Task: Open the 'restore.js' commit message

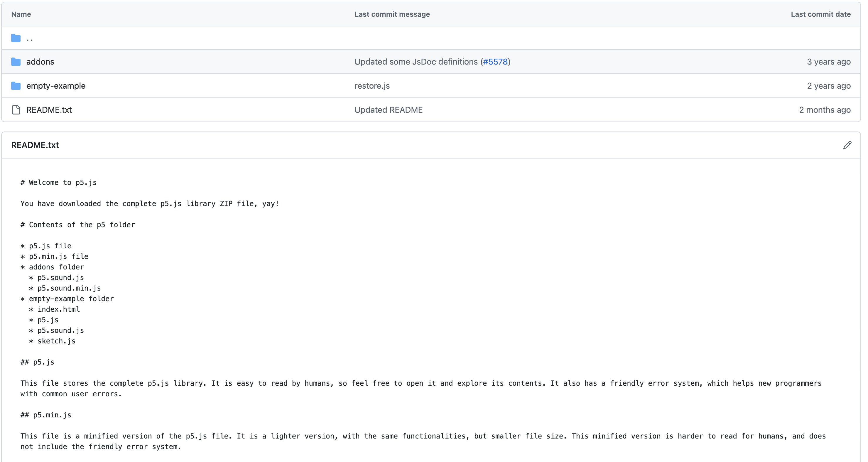Action: 372,86
